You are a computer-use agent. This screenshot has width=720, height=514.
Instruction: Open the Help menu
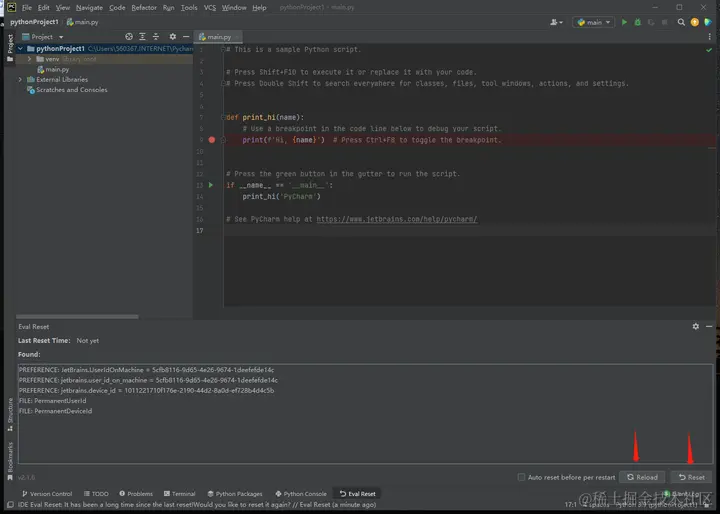(x=259, y=7)
